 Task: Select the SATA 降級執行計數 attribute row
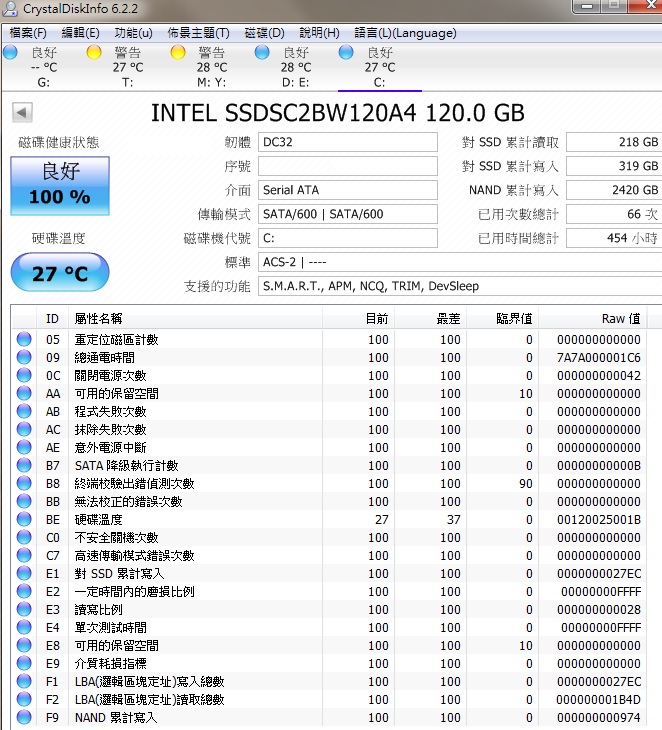(329, 466)
